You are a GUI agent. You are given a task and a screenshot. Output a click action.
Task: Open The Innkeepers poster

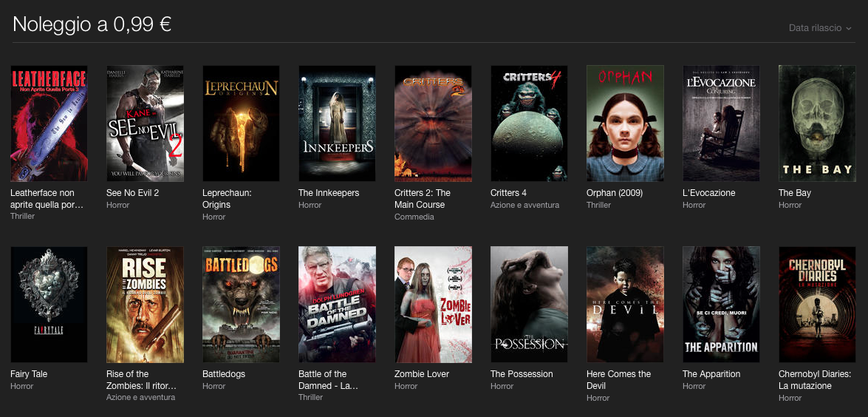pyautogui.click(x=337, y=123)
